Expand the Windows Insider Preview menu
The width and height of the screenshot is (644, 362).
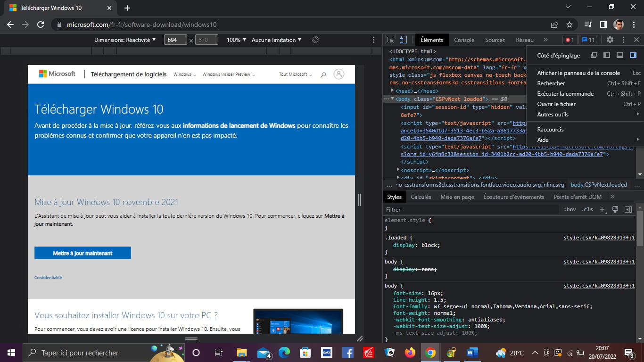pos(229,74)
